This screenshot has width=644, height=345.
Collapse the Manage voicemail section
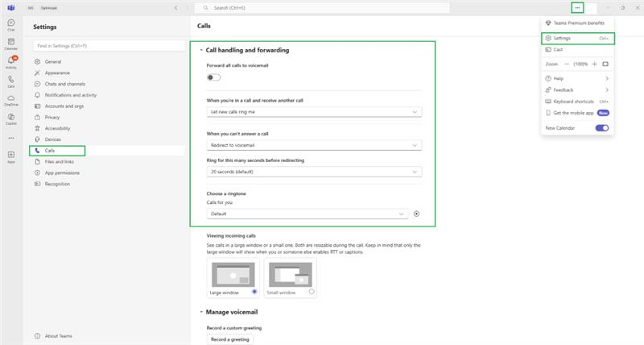tap(201, 312)
